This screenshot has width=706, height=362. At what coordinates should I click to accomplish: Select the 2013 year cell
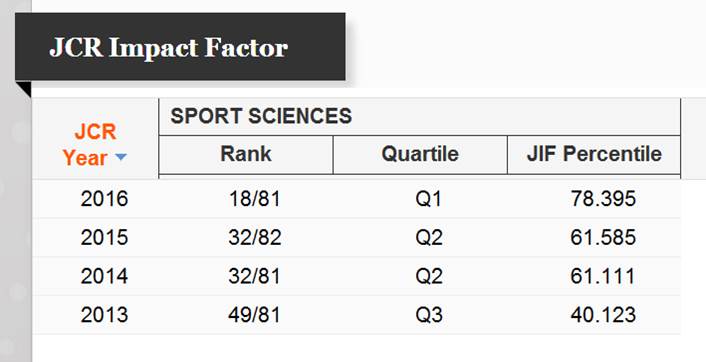click(104, 315)
